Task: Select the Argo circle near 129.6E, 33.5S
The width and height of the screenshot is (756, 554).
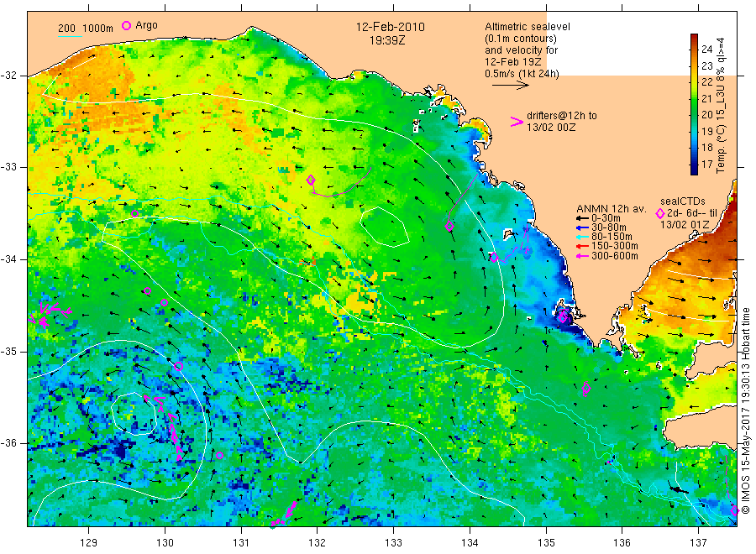Action: tap(135, 214)
